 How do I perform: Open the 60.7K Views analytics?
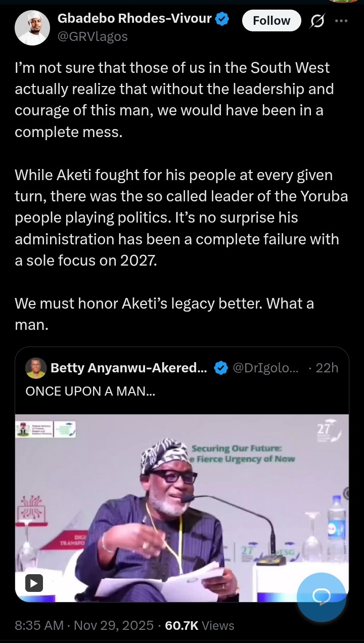[200, 626]
